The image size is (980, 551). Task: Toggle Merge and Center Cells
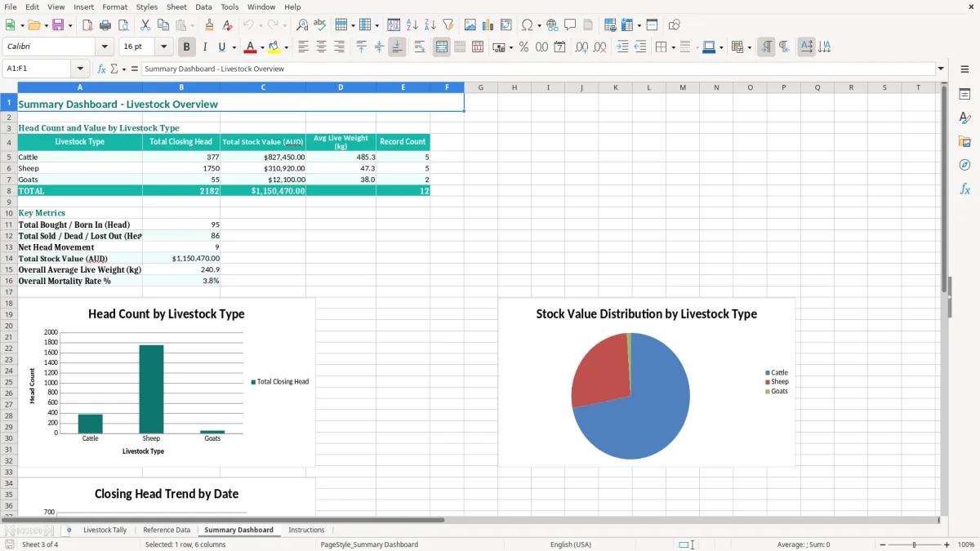pyautogui.click(x=442, y=47)
